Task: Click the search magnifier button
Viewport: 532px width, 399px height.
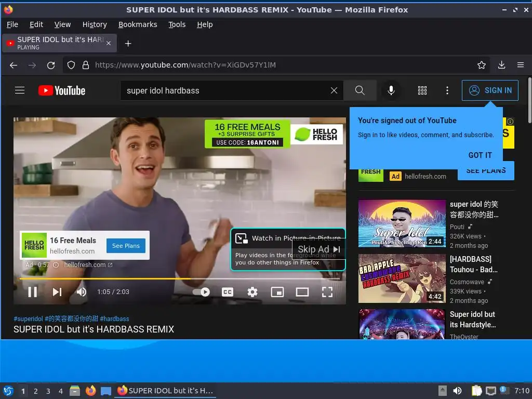Action: tap(360, 90)
